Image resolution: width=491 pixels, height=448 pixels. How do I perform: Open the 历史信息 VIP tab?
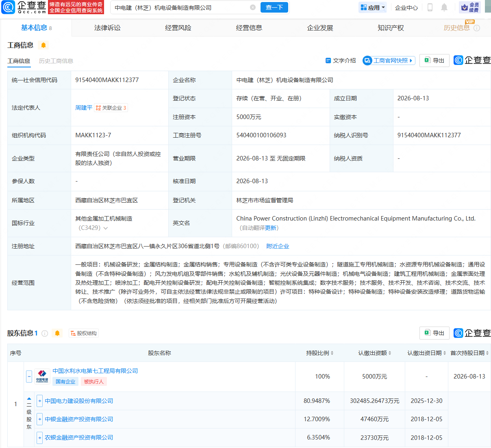(457, 28)
